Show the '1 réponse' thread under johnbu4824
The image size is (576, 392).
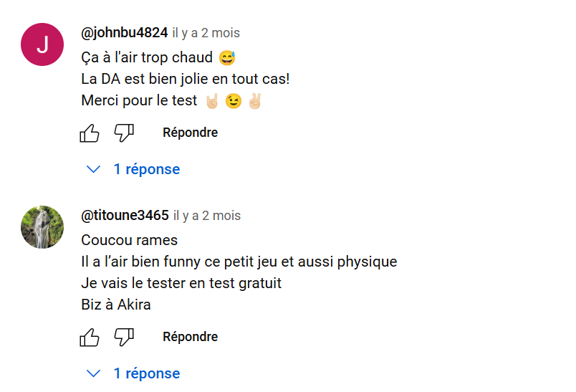point(147,169)
